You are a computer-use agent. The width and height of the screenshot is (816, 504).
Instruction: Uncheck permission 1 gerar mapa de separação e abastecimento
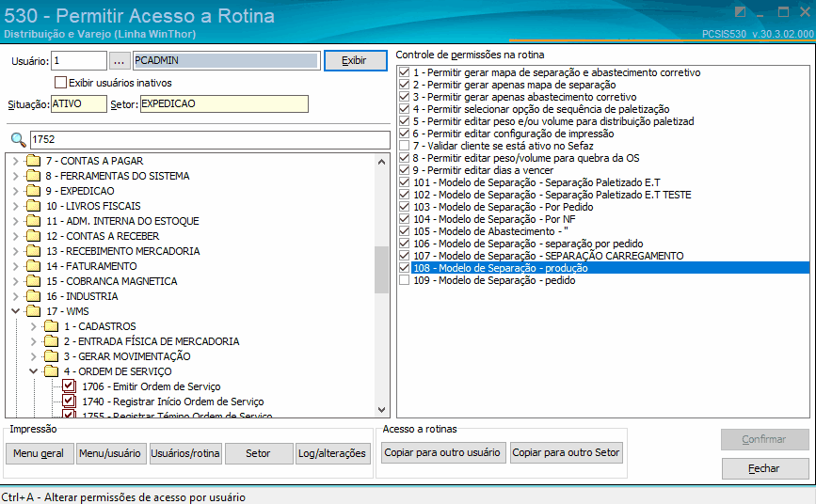click(405, 72)
